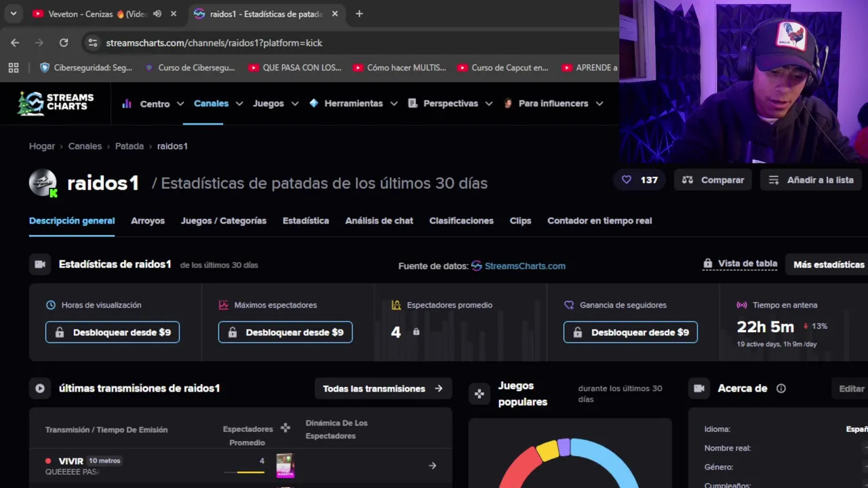868x488 pixels.
Task: Select the Descripción general tab
Action: (72, 220)
